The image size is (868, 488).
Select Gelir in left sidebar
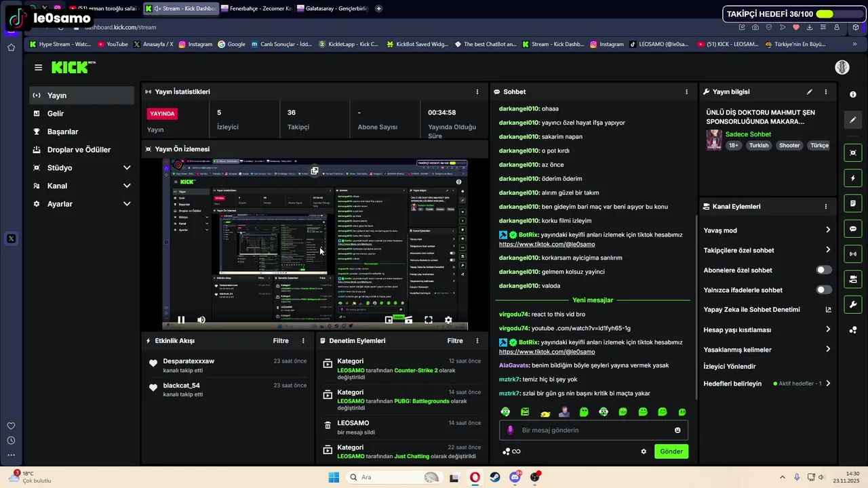(81, 114)
